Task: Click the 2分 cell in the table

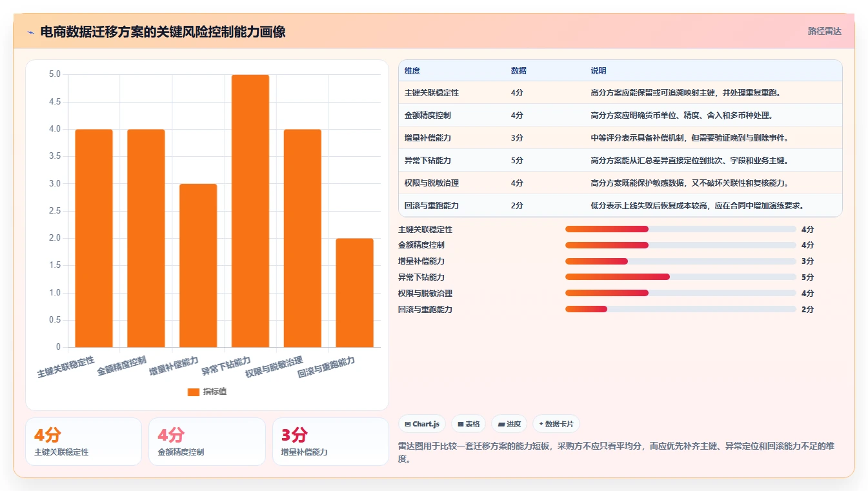Action: point(517,206)
